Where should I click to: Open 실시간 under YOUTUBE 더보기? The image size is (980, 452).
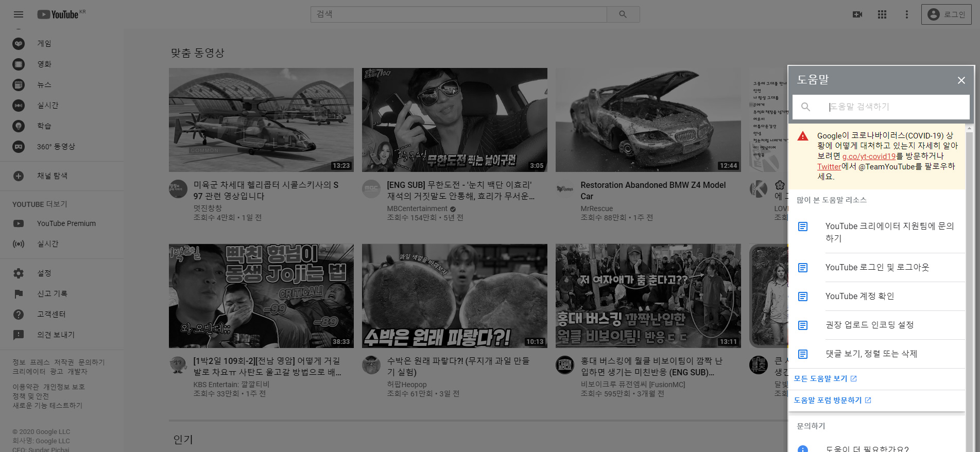tap(62, 244)
